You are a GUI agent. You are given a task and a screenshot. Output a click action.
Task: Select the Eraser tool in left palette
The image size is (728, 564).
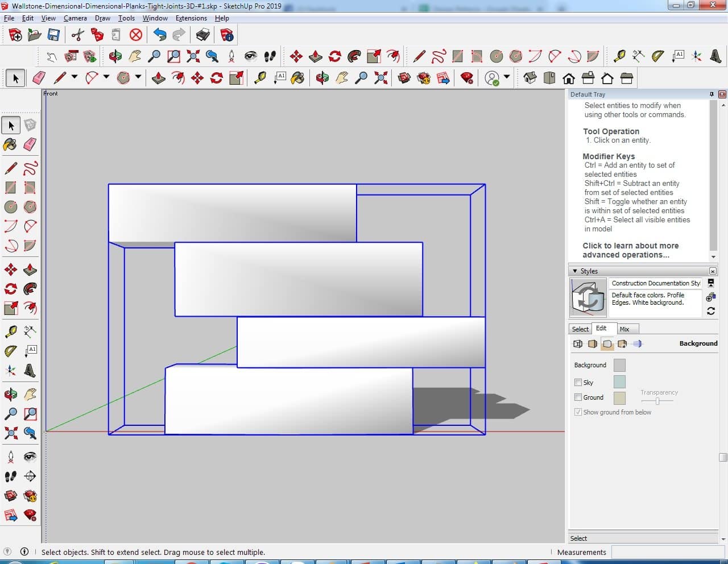click(x=30, y=144)
